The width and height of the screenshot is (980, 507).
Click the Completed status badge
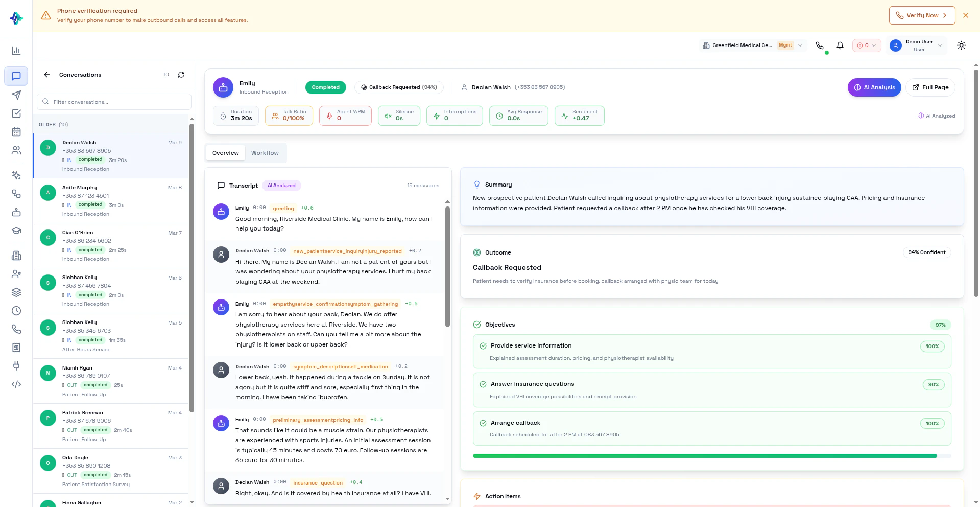click(326, 87)
